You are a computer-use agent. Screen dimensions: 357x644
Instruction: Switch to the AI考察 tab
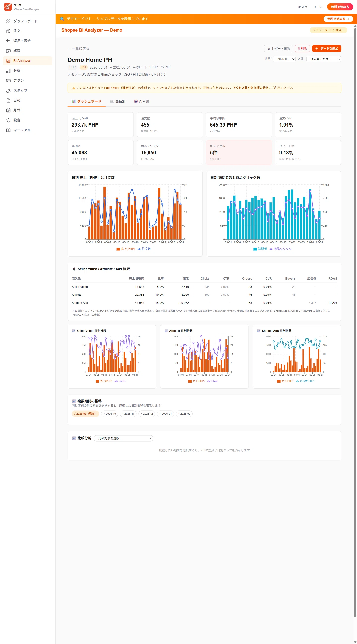(142, 102)
